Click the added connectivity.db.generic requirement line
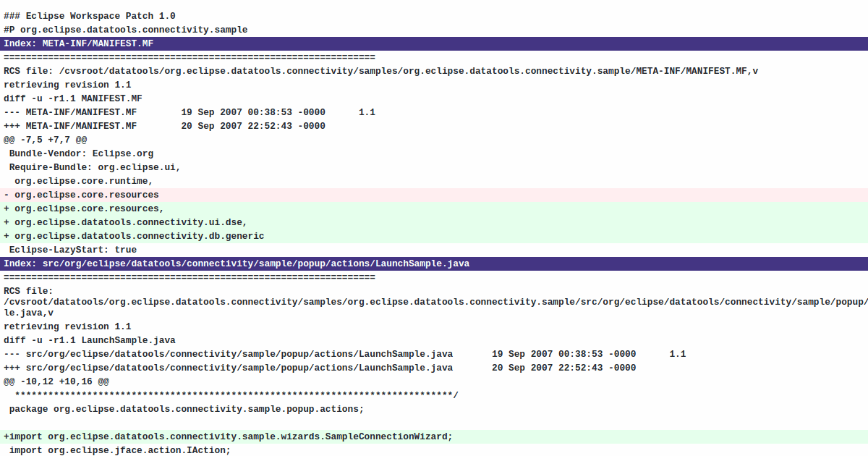The height and width of the screenshot is (456, 868). (134, 235)
